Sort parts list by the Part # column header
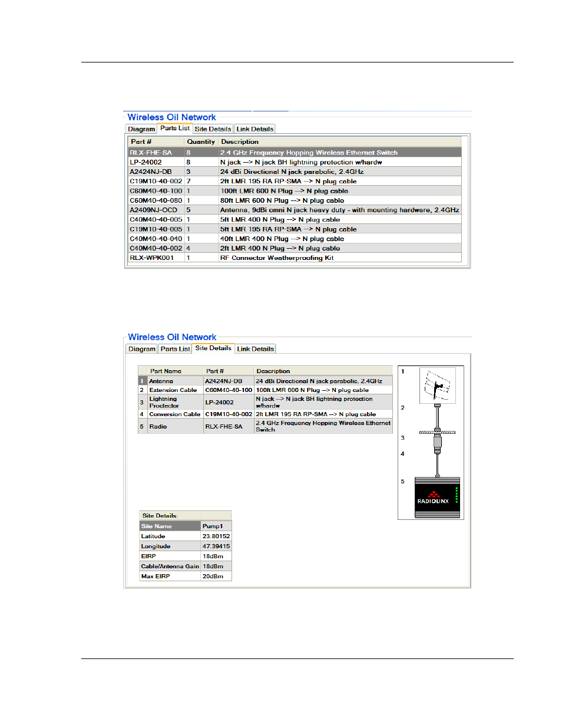Image resolution: width=562 pixels, height=728 pixels. point(156,142)
